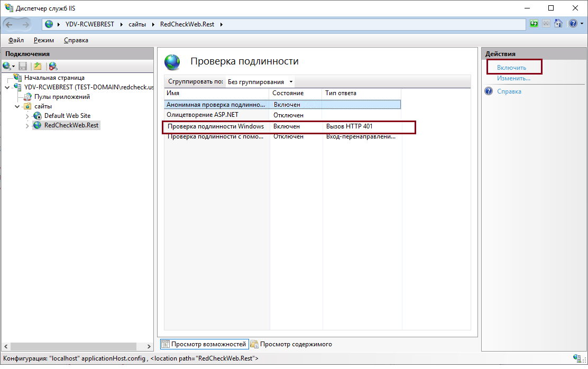Click the Delete Connection icon
Image resolution: width=588 pixels, height=369 pixels.
[53, 66]
